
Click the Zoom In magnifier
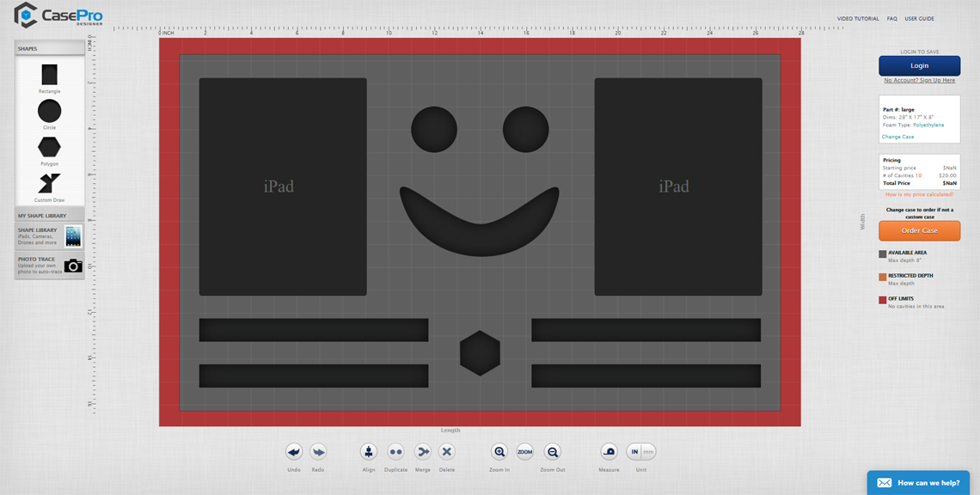[499, 451]
